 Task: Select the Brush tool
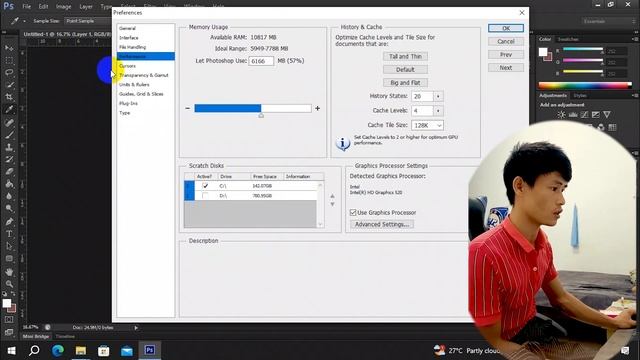(9, 135)
